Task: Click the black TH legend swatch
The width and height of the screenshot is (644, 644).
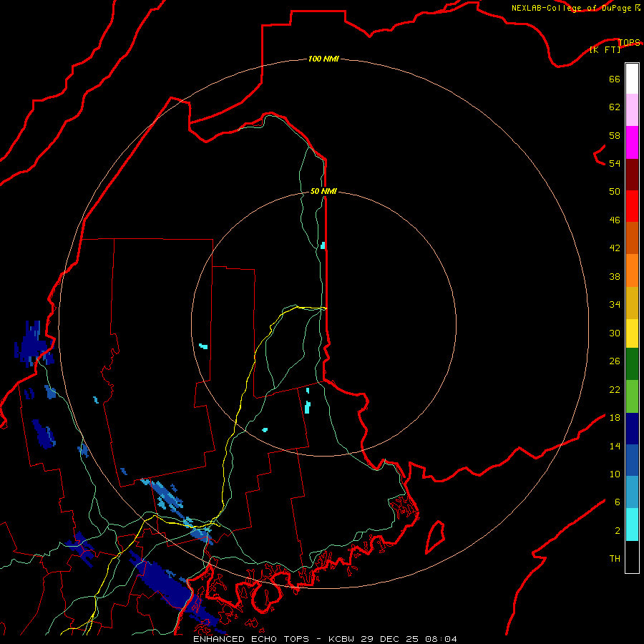Action: pyautogui.click(x=632, y=557)
